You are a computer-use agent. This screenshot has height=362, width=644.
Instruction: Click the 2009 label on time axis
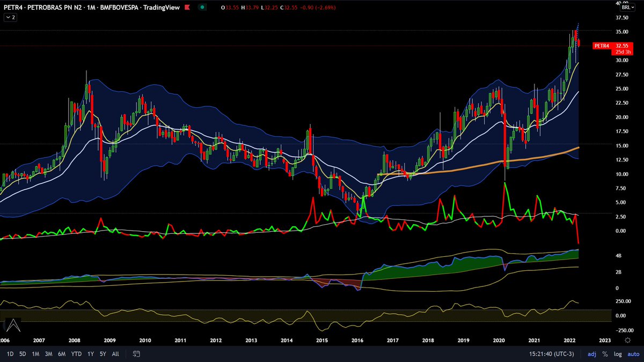point(109,340)
